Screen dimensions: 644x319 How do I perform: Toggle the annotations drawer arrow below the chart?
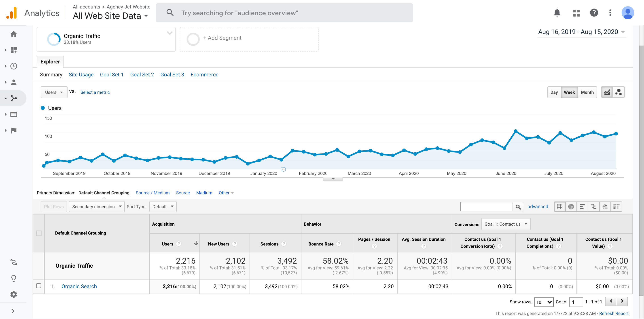click(x=333, y=179)
